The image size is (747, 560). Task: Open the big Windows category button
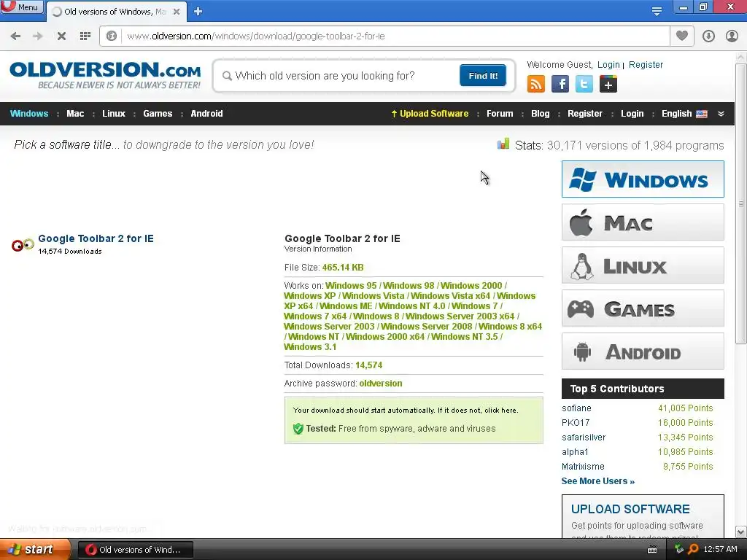tap(643, 179)
